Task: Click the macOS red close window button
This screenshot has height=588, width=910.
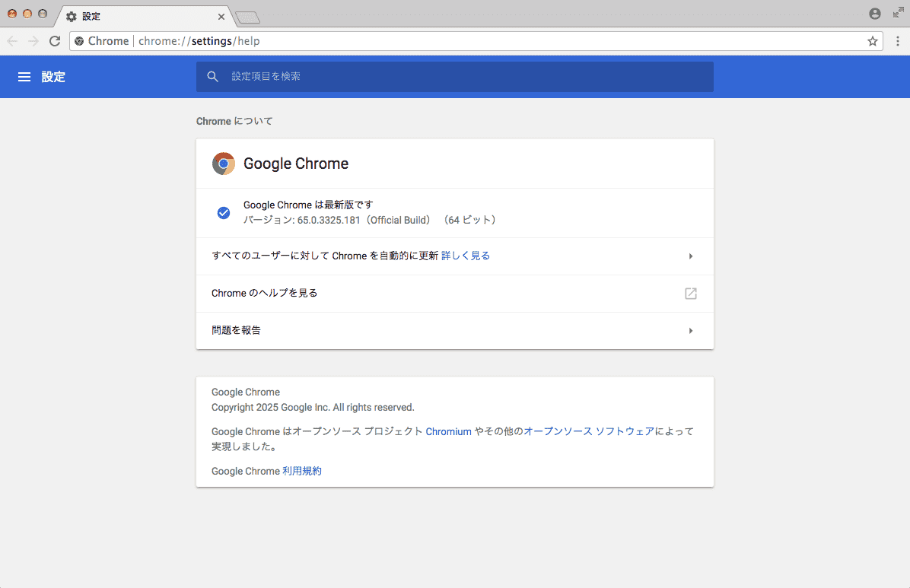Action: point(12,14)
